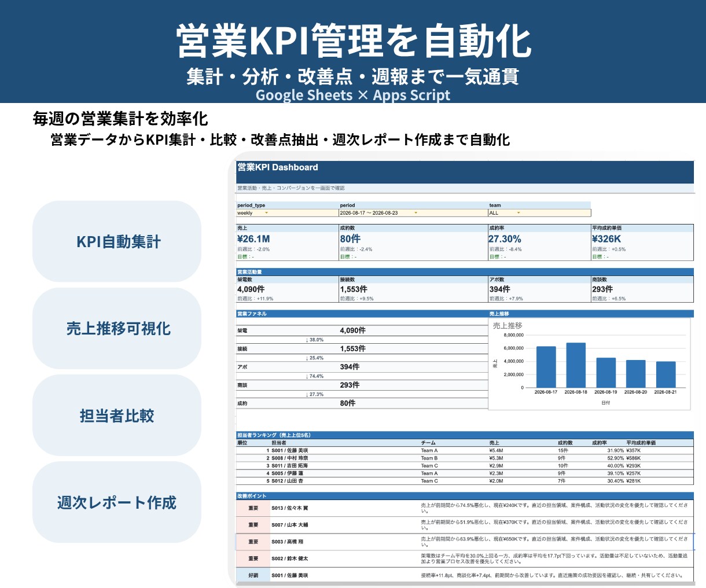
Task: Click the 売上推移可視化 pill label
Action: point(119,329)
